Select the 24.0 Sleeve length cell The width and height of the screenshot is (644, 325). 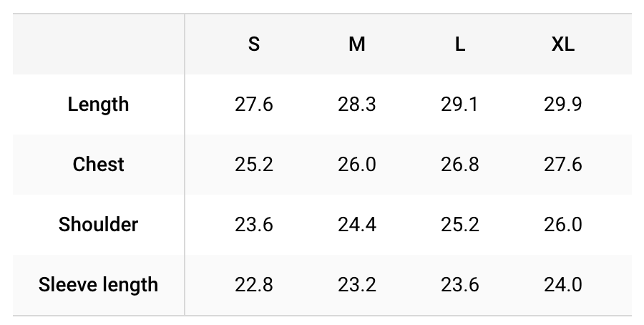click(562, 285)
